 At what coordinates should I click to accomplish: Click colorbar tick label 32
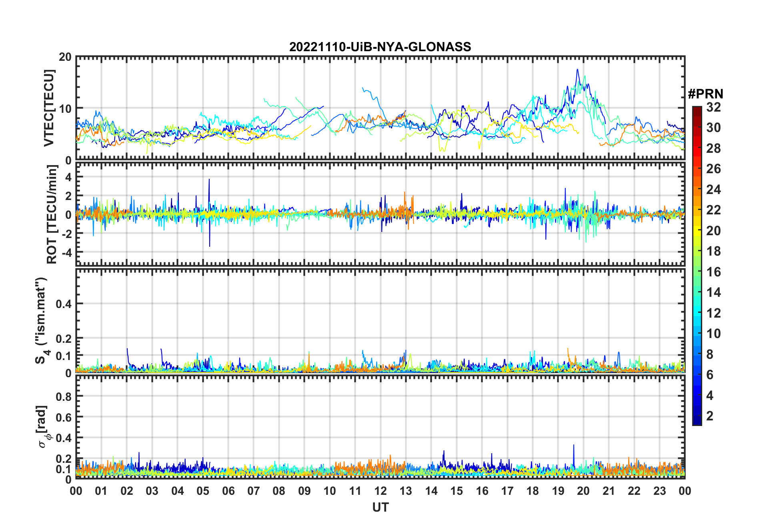tap(713, 107)
